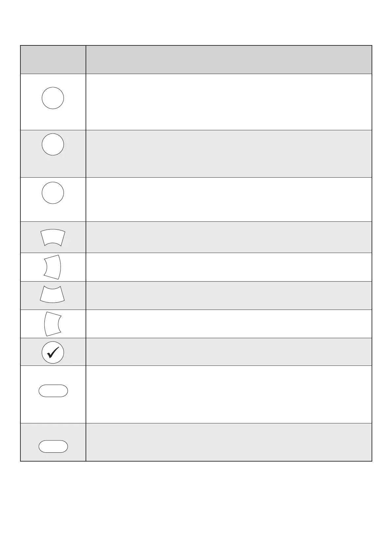
Task: Click the topmost empty round button
Action: (x=53, y=98)
